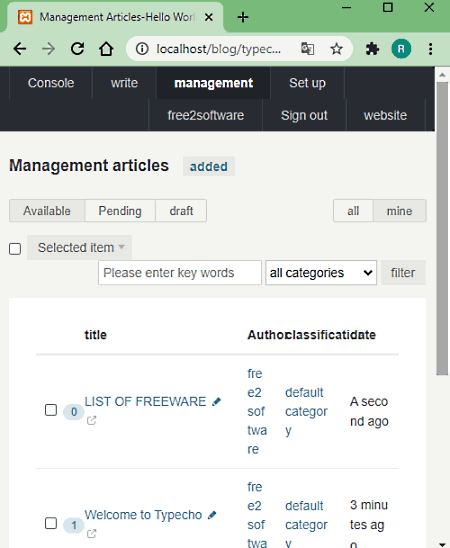Click the edit pencil beside Welcome to Typecho
The image size is (450, 548).
[x=212, y=515]
